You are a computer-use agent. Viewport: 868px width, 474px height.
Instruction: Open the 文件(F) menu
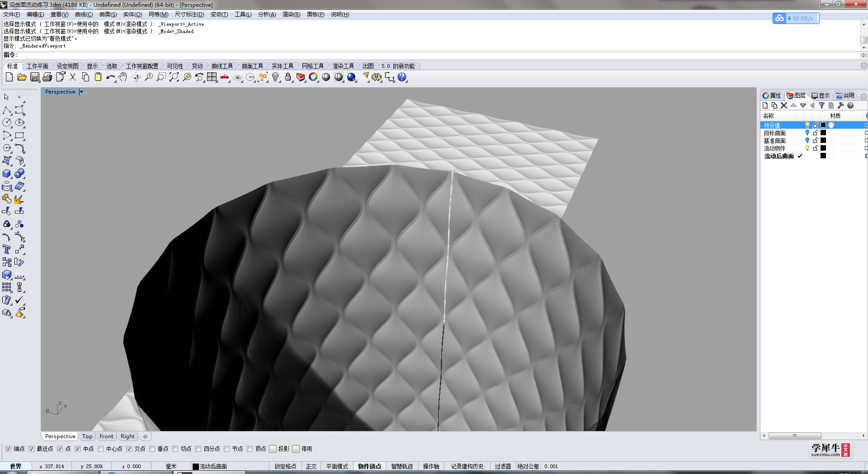coord(12,14)
